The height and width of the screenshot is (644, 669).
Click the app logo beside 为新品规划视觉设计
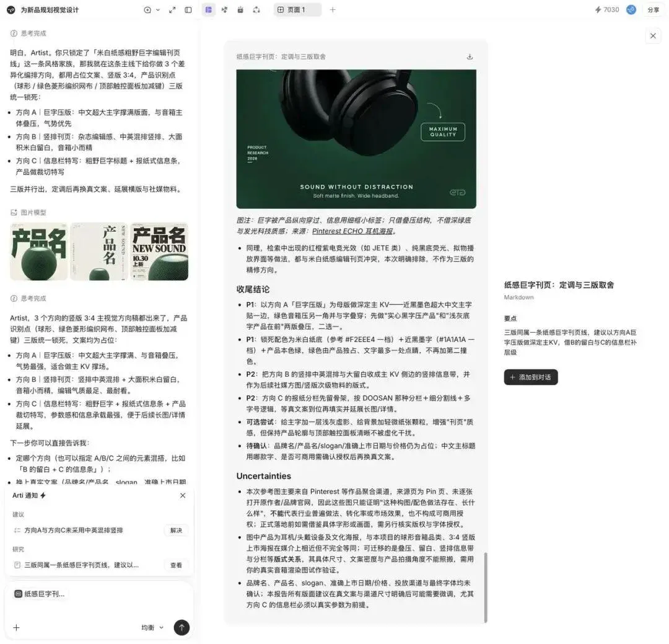(x=11, y=10)
